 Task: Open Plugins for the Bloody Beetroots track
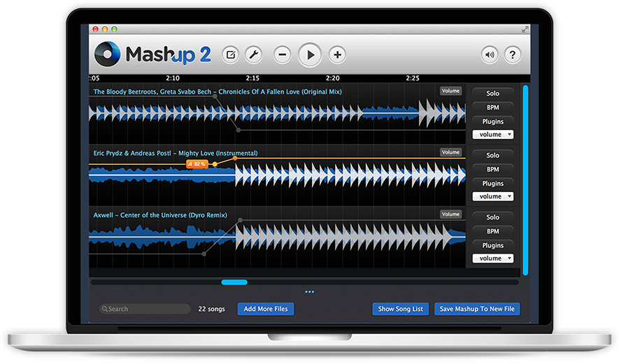492,122
